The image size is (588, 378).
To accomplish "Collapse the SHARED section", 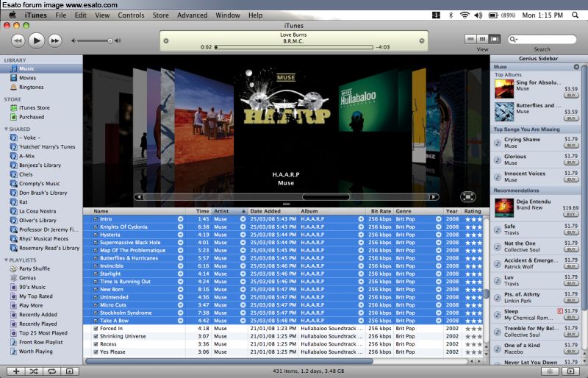I will pos(6,129).
